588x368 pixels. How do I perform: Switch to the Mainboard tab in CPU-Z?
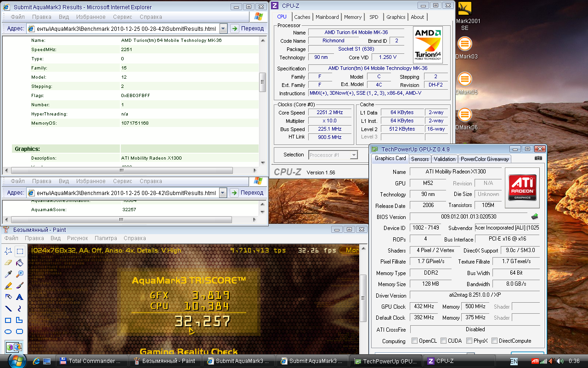(327, 17)
